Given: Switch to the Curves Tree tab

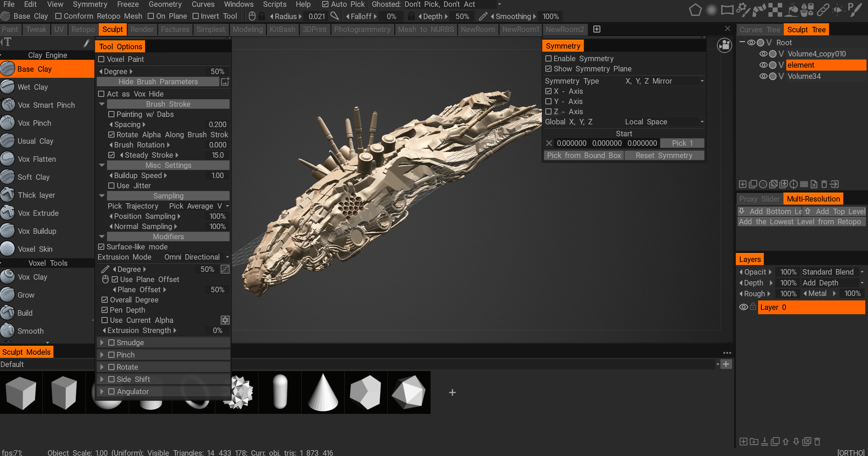Looking at the screenshot, I should click(760, 30).
